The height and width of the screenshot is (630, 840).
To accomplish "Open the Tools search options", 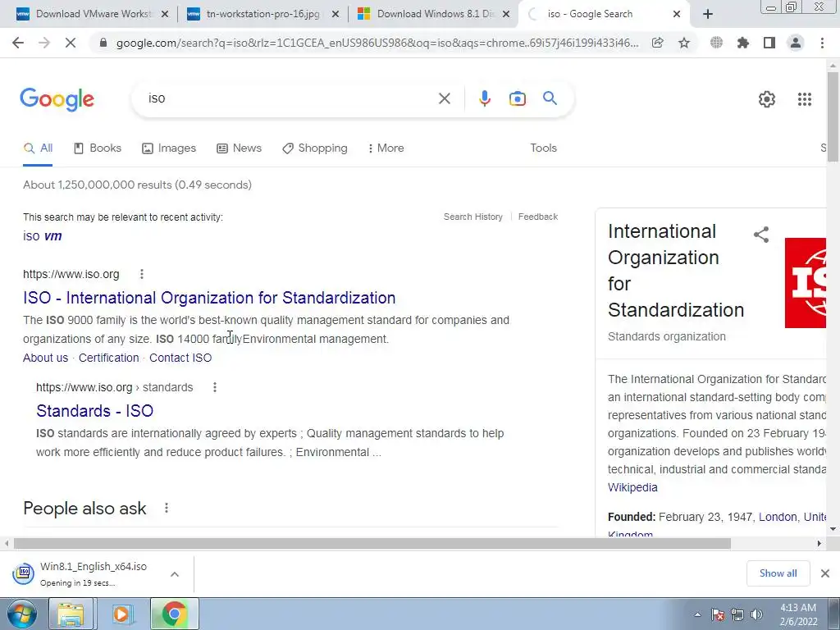I will pos(543,148).
